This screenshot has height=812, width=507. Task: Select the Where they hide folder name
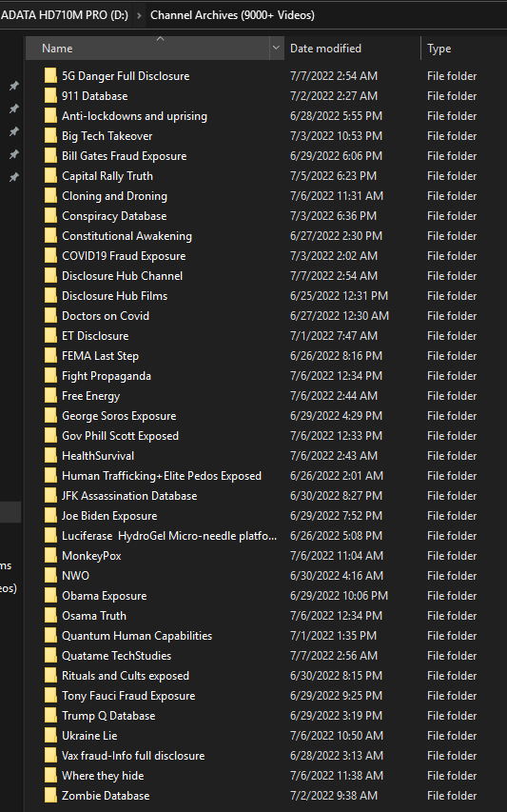coord(103,776)
